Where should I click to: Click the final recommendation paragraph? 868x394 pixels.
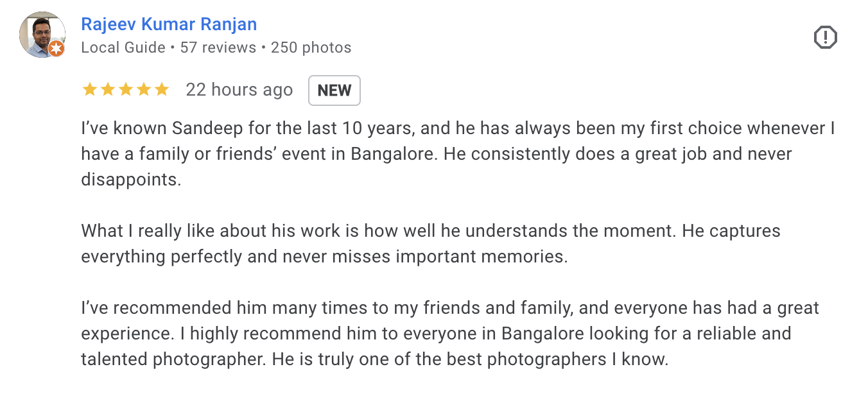click(x=449, y=333)
